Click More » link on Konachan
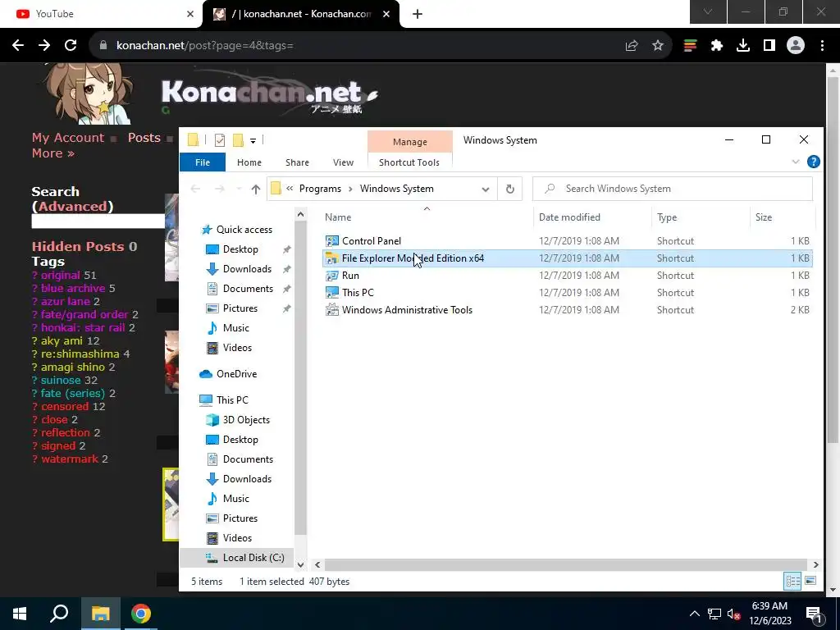 [53, 153]
